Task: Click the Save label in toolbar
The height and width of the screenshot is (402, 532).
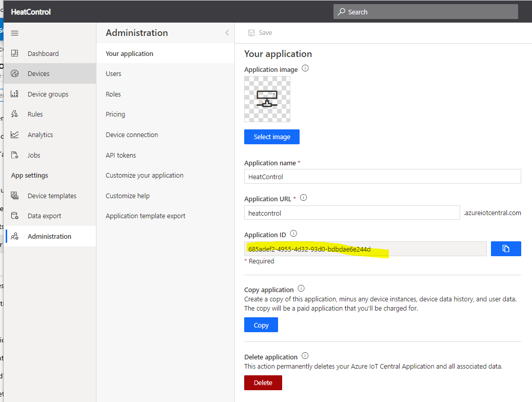Action: [x=265, y=32]
